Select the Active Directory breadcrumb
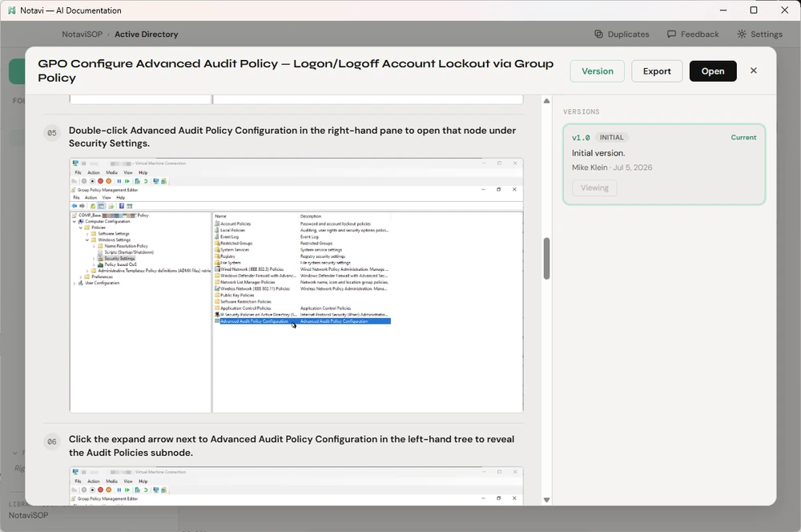The image size is (801, 532). coord(146,34)
